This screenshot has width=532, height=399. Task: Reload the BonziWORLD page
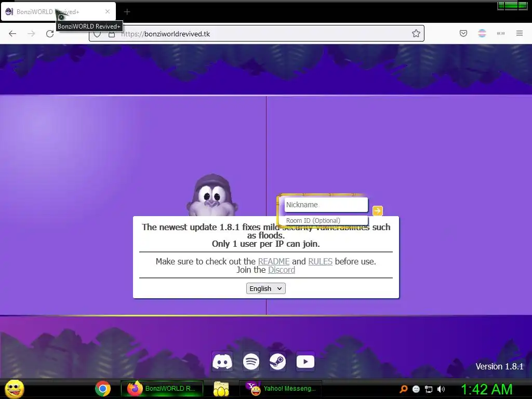click(x=50, y=34)
